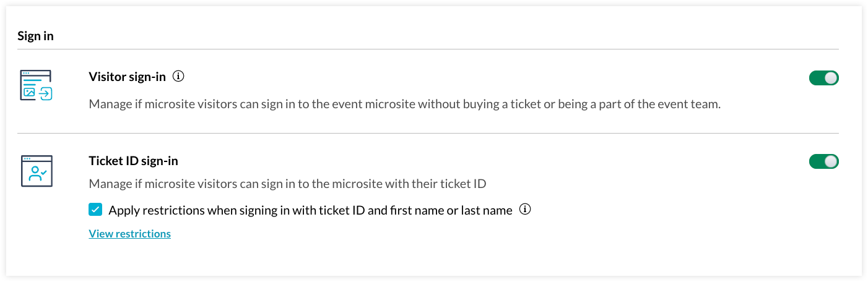This screenshot has width=868, height=282.
Task: Click the Apply restrictions label text
Action: [310, 210]
